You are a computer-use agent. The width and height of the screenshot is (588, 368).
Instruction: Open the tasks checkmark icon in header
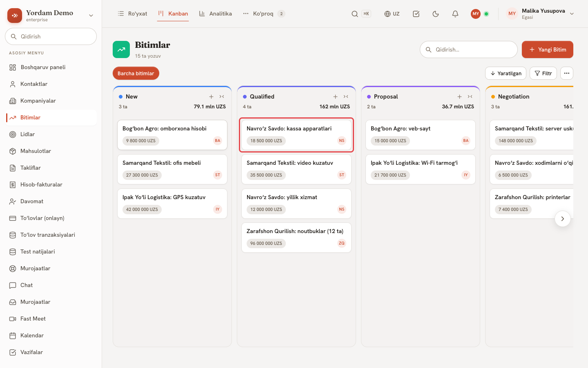[x=416, y=14]
